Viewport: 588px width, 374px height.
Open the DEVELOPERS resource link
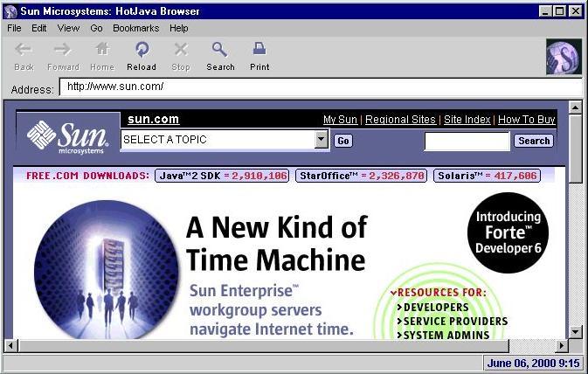(x=433, y=308)
